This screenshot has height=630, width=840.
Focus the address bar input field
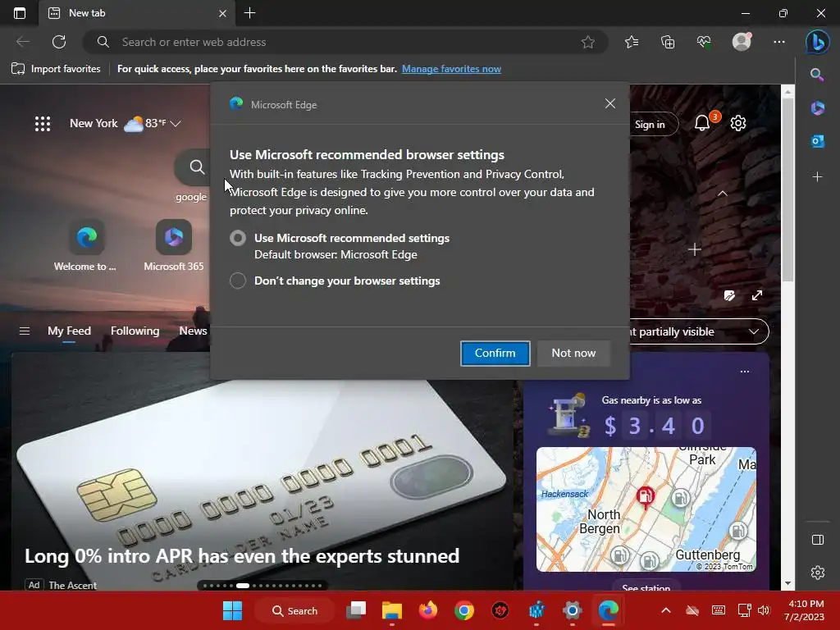click(345, 42)
